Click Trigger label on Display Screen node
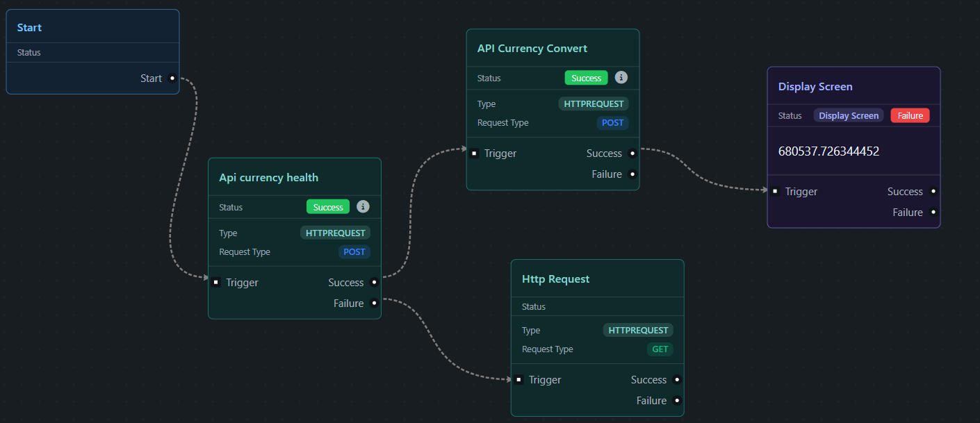 [801, 191]
